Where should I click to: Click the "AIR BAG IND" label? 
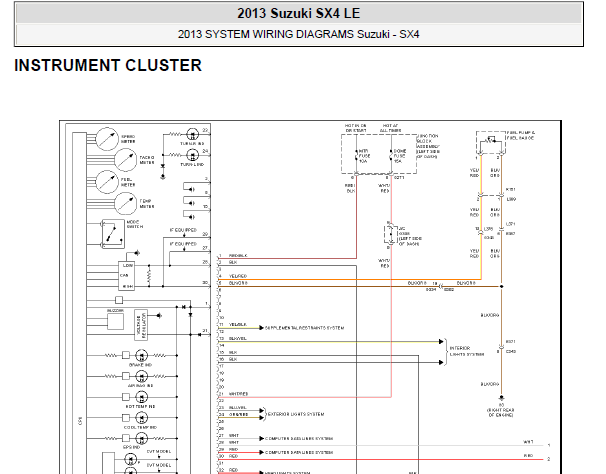(140, 385)
